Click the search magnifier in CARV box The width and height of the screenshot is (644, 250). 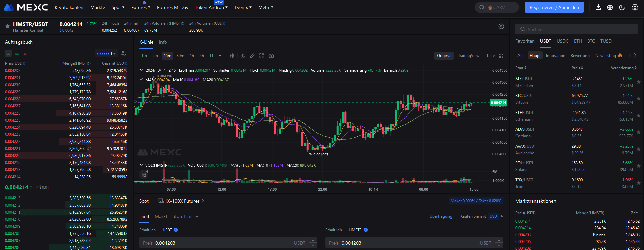click(x=482, y=7)
